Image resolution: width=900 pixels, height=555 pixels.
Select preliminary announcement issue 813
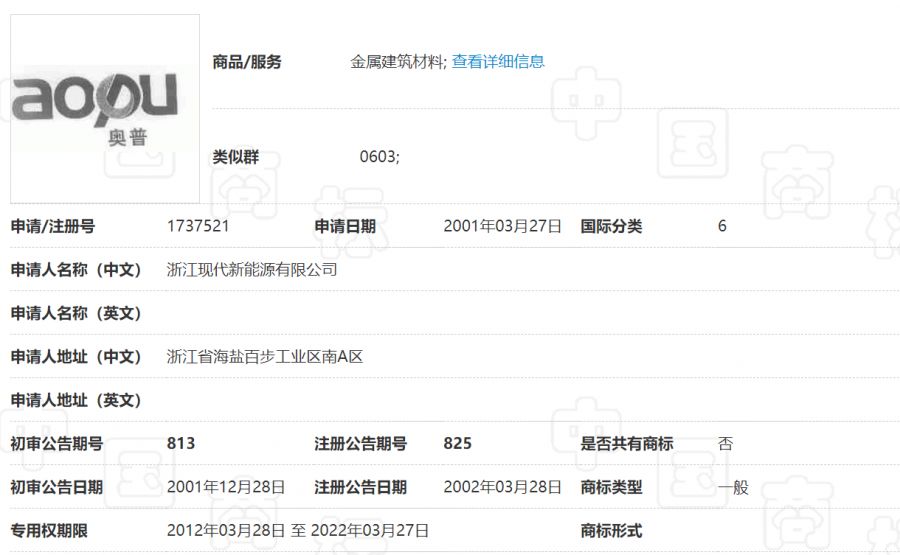click(x=181, y=444)
